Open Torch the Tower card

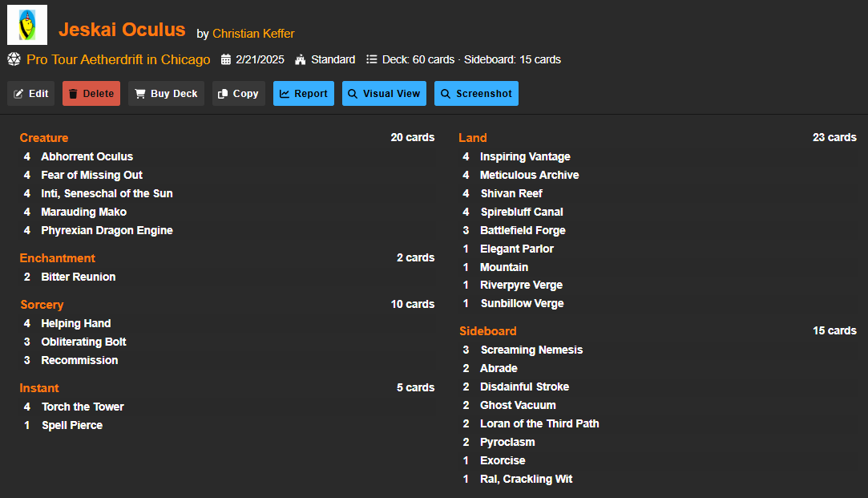click(83, 407)
